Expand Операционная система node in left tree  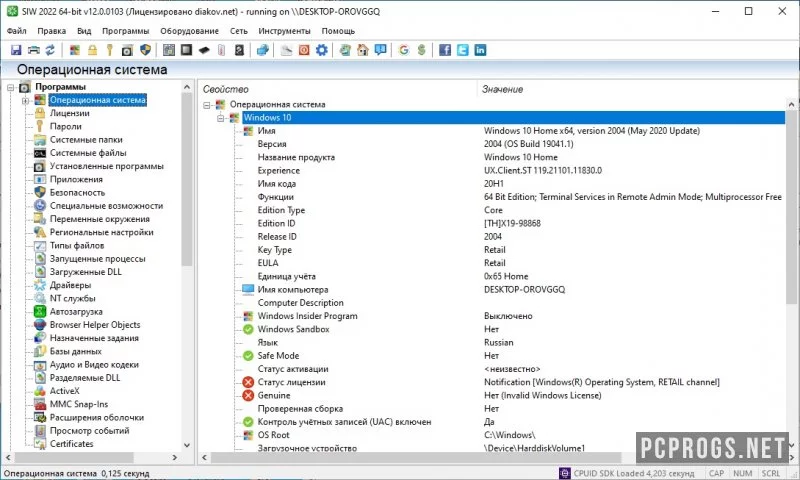pyautogui.click(x=25, y=100)
